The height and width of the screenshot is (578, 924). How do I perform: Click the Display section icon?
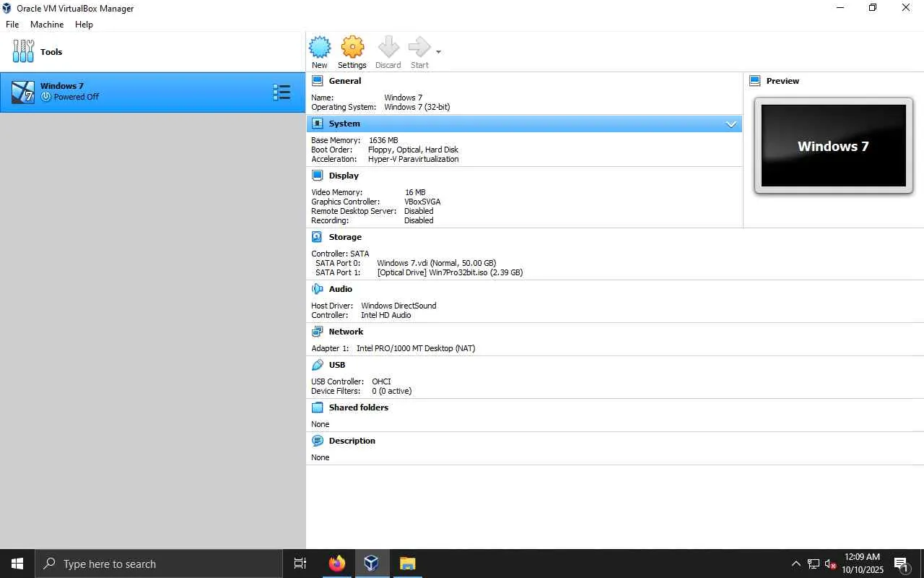click(x=317, y=176)
